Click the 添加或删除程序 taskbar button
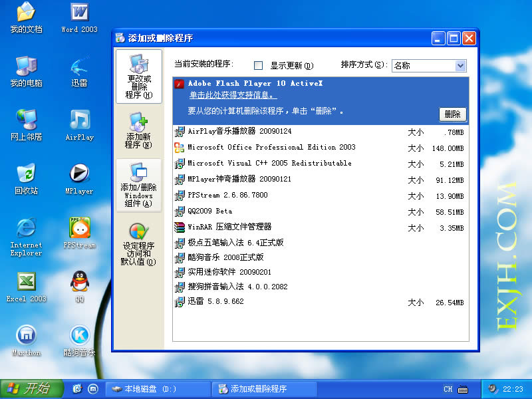Viewport: 532px width, 399px height. pyautogui.click(x=264, y=389)
